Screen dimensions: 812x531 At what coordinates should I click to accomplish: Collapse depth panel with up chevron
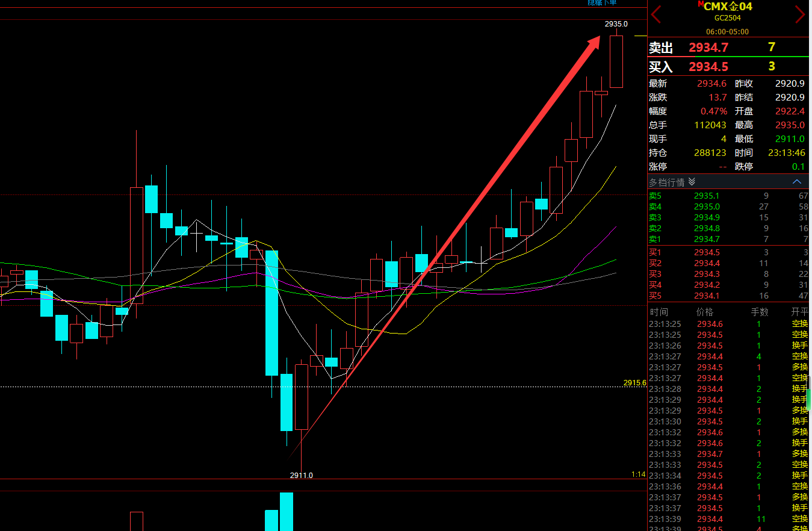click(797, 182)
